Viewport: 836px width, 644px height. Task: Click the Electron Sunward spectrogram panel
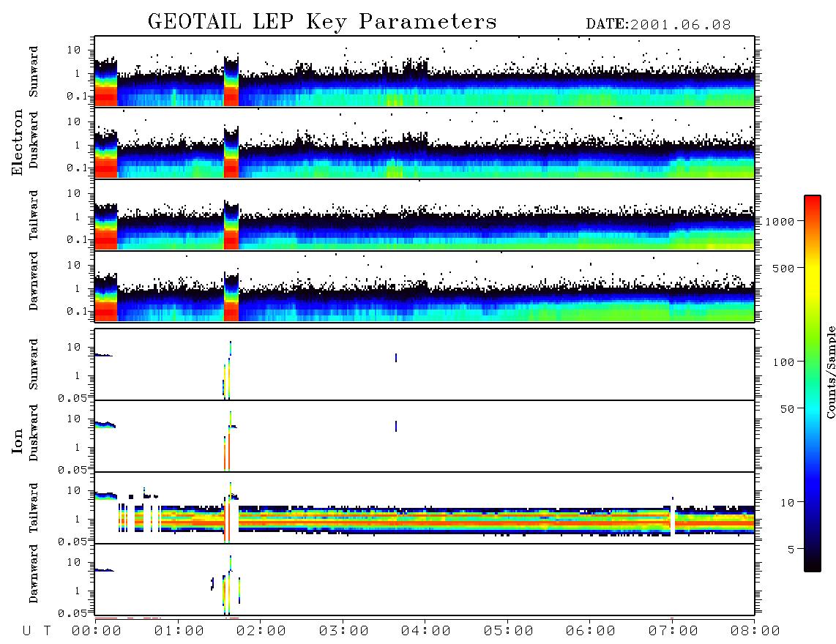425,72
